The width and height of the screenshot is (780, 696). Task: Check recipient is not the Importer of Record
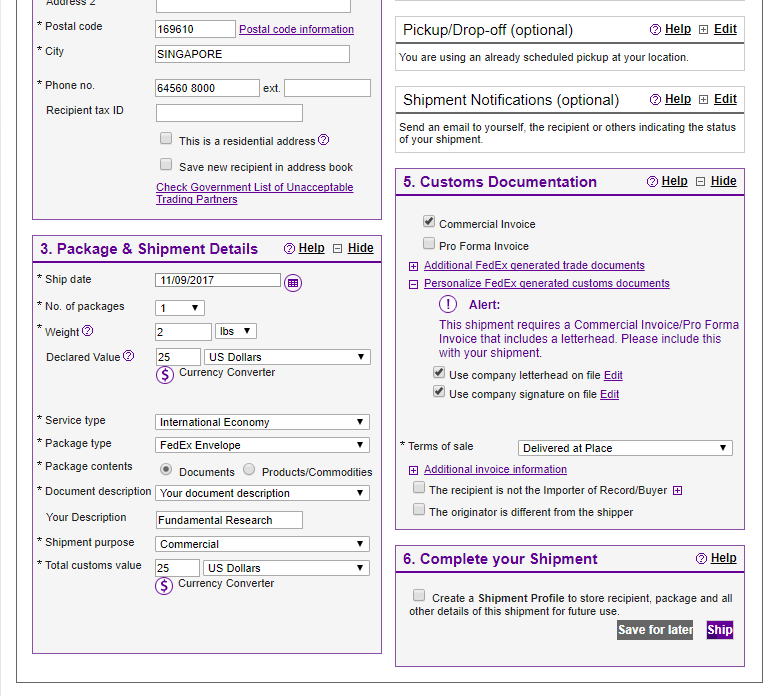419,488
